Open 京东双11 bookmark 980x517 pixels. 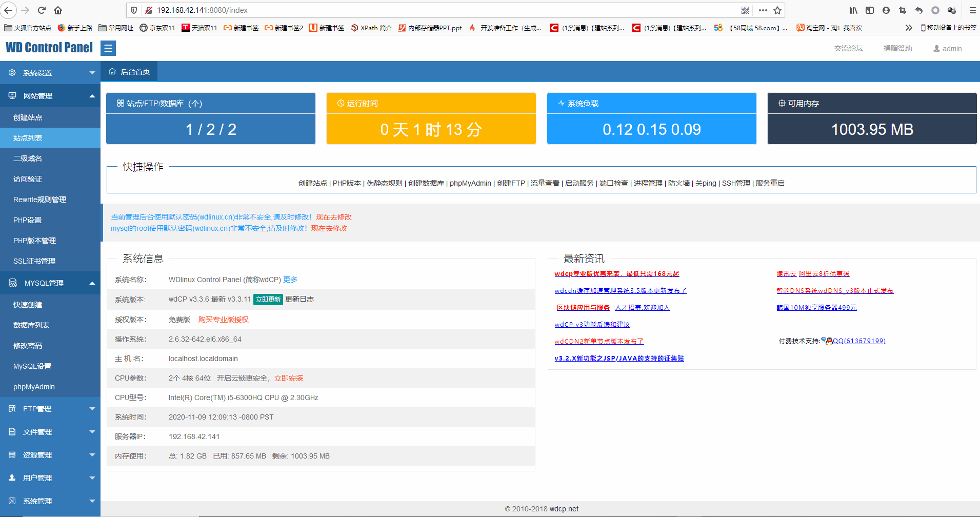coord(157,28)
